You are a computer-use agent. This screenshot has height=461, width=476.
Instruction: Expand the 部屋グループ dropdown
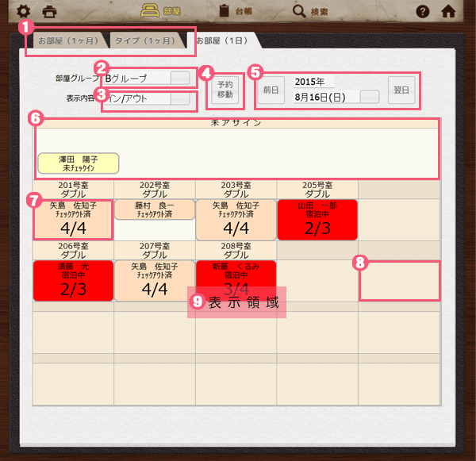point(182,78)
